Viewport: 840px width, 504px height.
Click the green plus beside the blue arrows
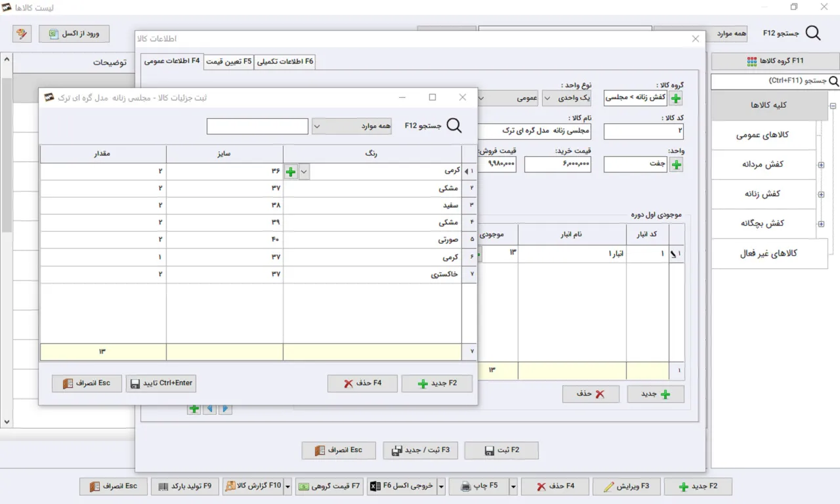tap(194, 408)
